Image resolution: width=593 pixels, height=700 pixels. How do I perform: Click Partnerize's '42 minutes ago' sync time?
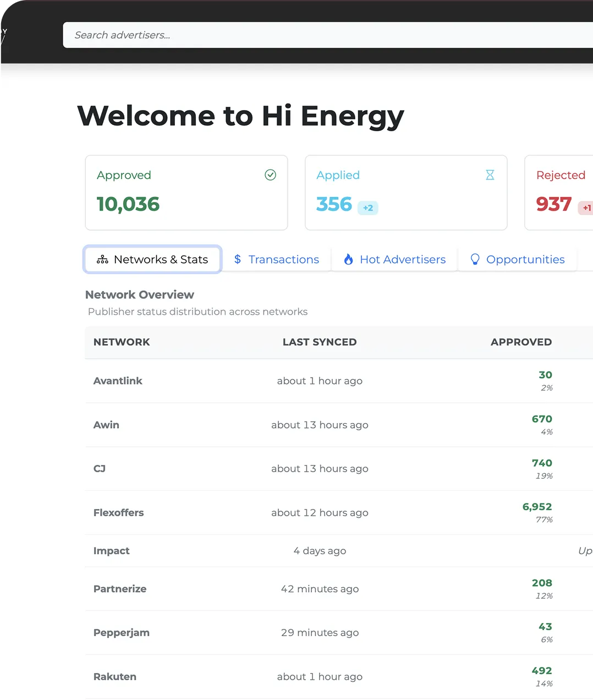click(x=320, y=589)
